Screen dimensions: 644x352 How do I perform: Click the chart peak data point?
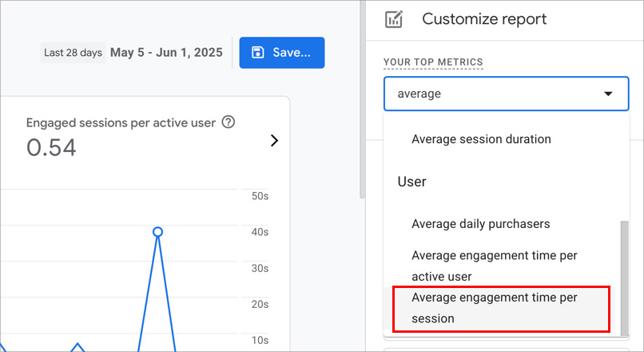click(157, 232)
